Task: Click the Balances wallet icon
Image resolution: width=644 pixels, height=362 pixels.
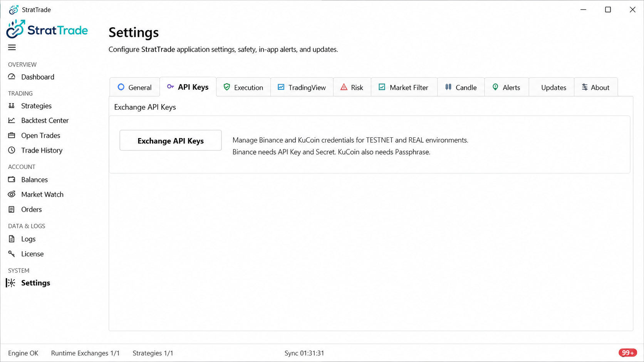Action: click(x=12, y=179)
